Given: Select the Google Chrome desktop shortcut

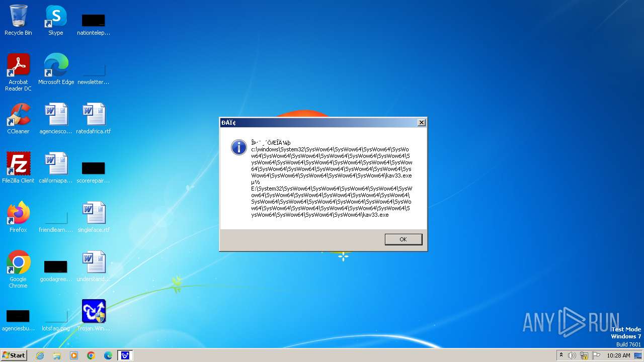Looking at the screenshot, I should click(18, 269).
